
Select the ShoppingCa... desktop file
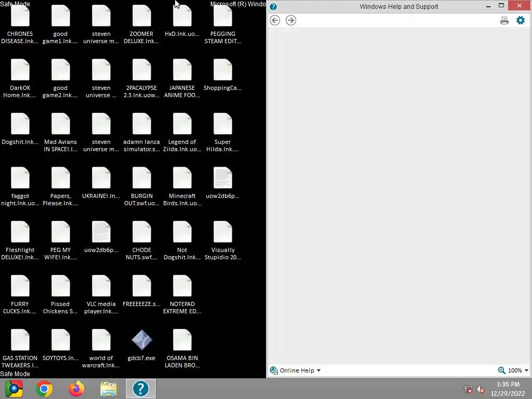pos(222,75)
